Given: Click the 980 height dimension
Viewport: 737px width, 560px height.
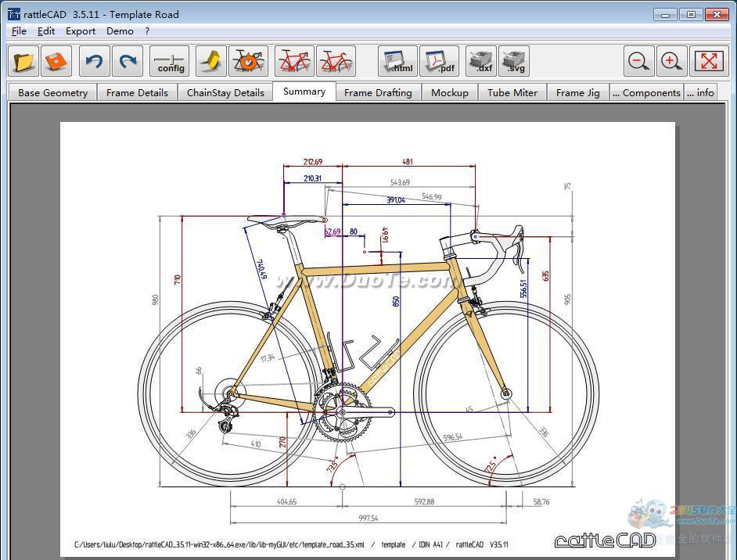Looking at the screenshot, I should (x=155, y=300).
